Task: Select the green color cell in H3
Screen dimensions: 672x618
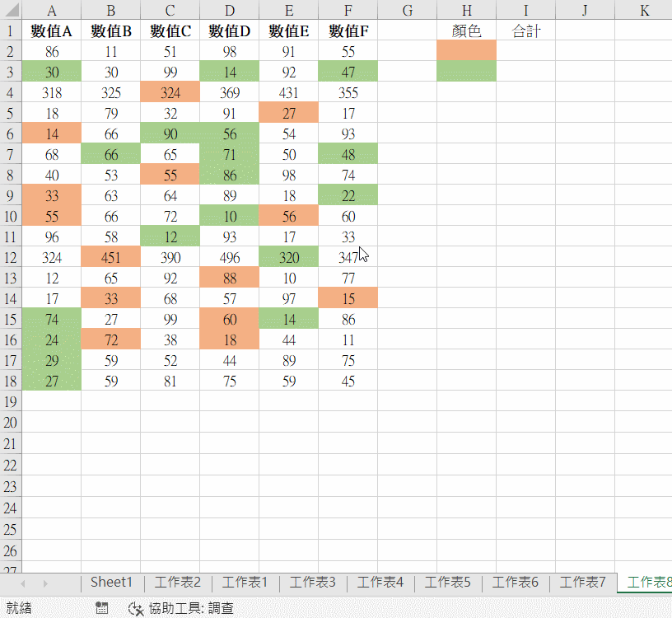Action: coord(466,72)
